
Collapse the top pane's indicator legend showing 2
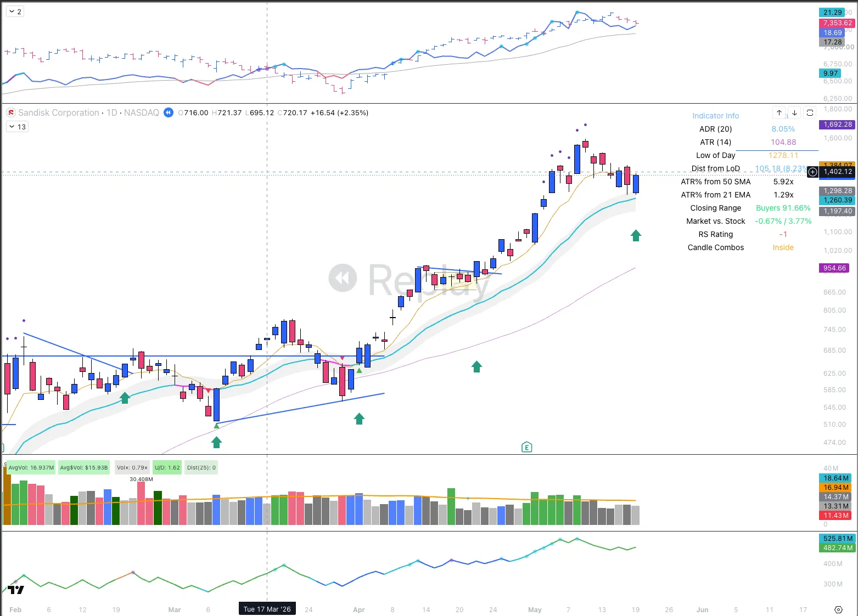coord(15,12)
